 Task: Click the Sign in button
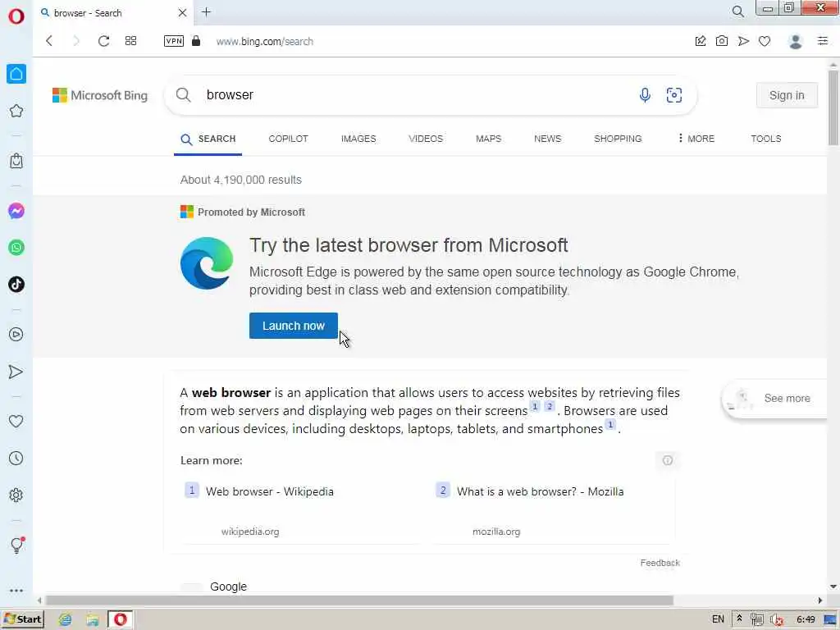click(787, 95)
